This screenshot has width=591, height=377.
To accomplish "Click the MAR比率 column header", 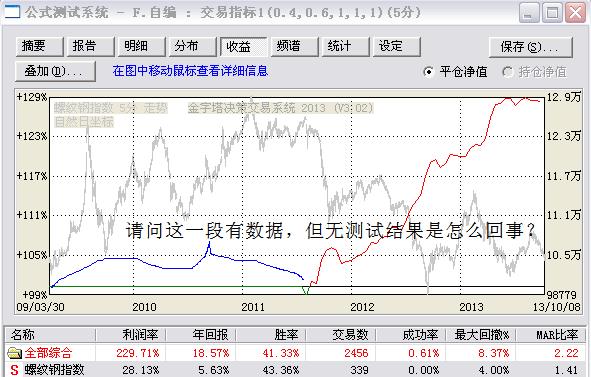I will pos(551,334).
